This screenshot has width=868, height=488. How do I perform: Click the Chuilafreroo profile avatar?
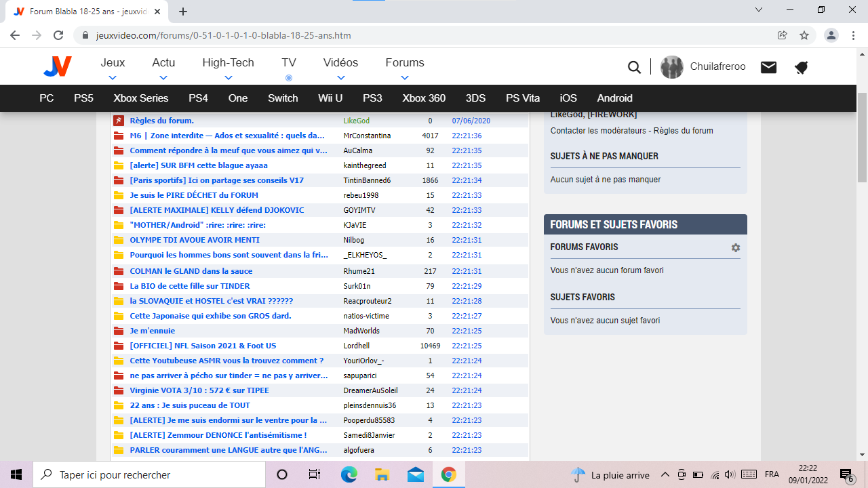click(x=672, y=67)
